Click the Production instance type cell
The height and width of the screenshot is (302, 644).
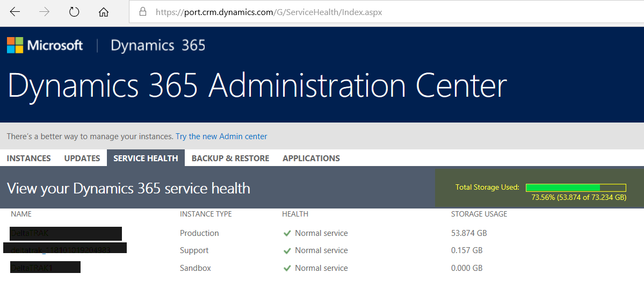(x=199, y=233)
